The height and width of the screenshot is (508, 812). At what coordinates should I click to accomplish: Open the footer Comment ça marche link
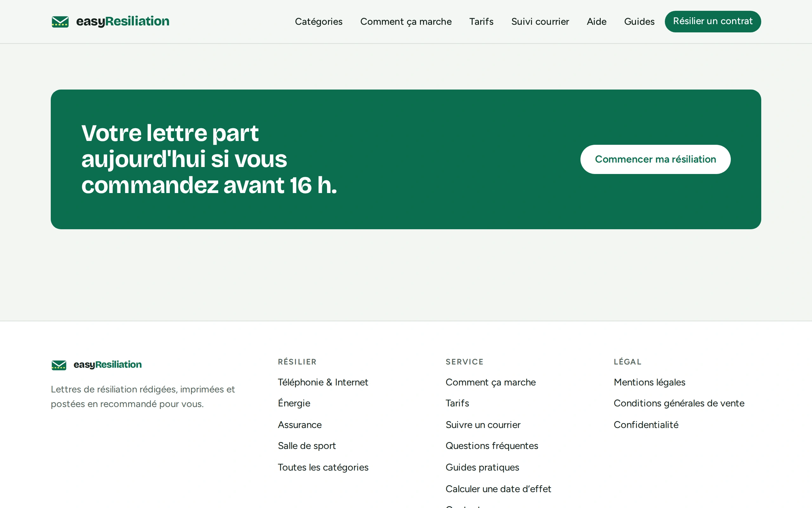click(x=491, y=382)
